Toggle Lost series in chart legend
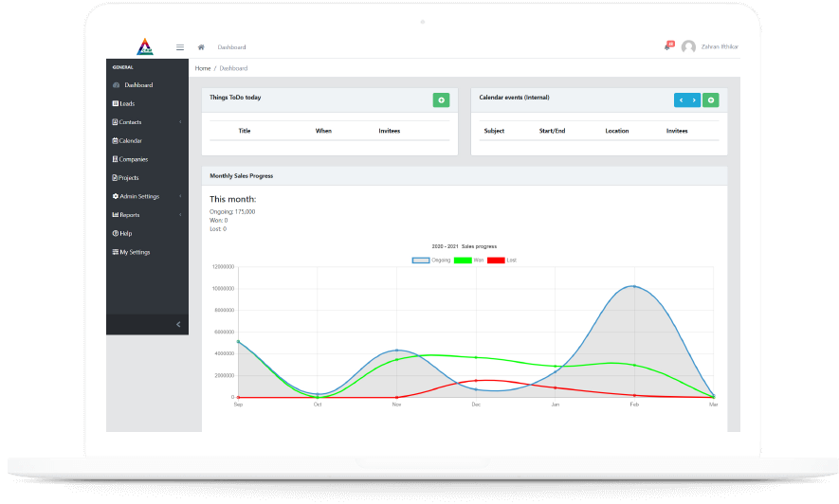 tap(502, 260)
